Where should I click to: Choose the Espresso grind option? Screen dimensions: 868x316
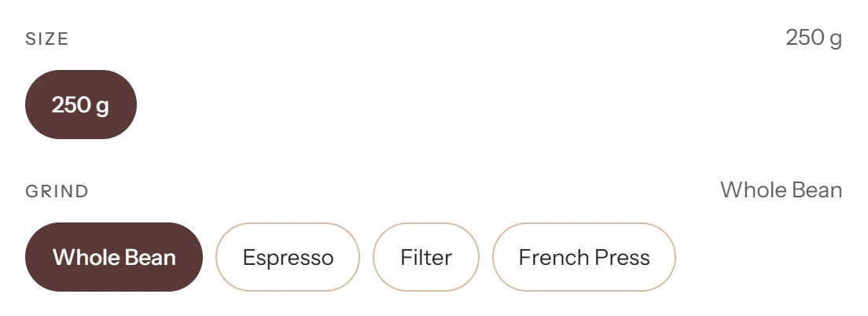pyautogui.click(x=287, y=257)
